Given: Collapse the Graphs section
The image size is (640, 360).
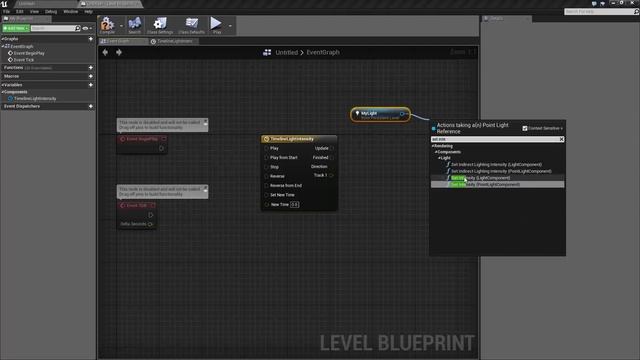Looking at the screenshot, I should click(2, 39).
